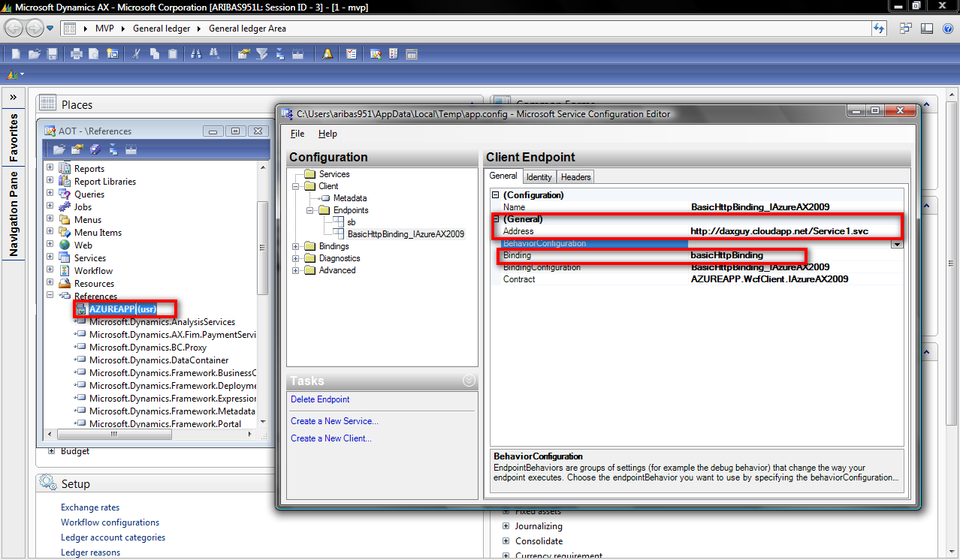
Task: Click the Paste clipboard toolbar icon
Action: point(172,54)
